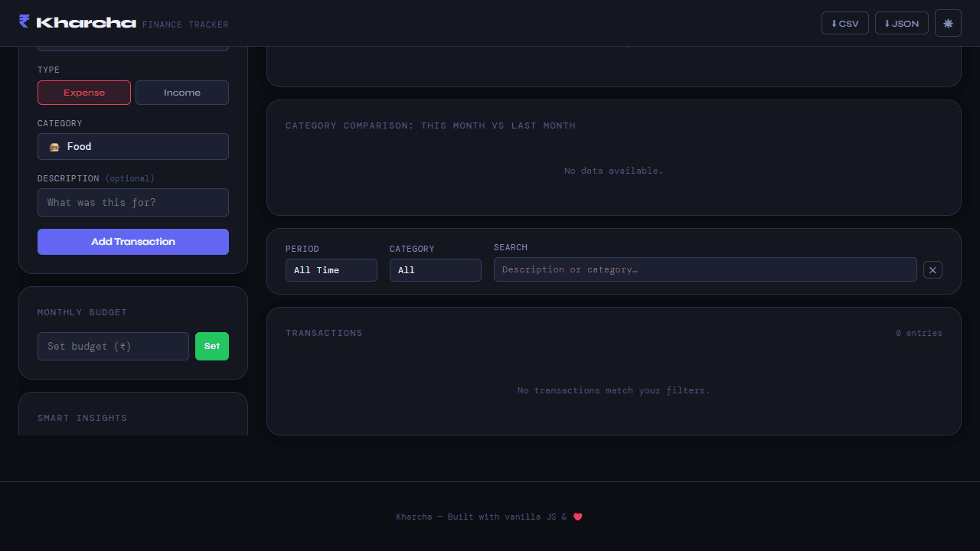The image size is (980, 551).
Task: Select the Expense type
Action: [x=84, y=93]
